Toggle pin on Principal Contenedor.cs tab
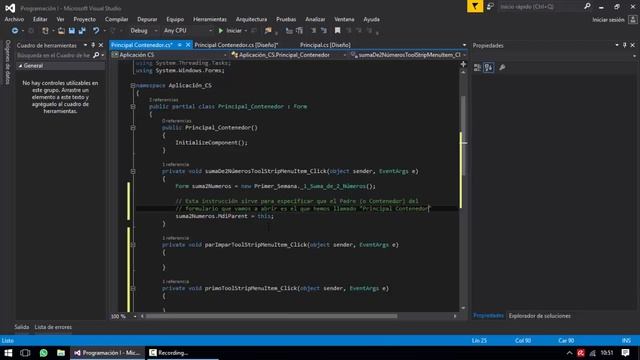 point(180,45)
